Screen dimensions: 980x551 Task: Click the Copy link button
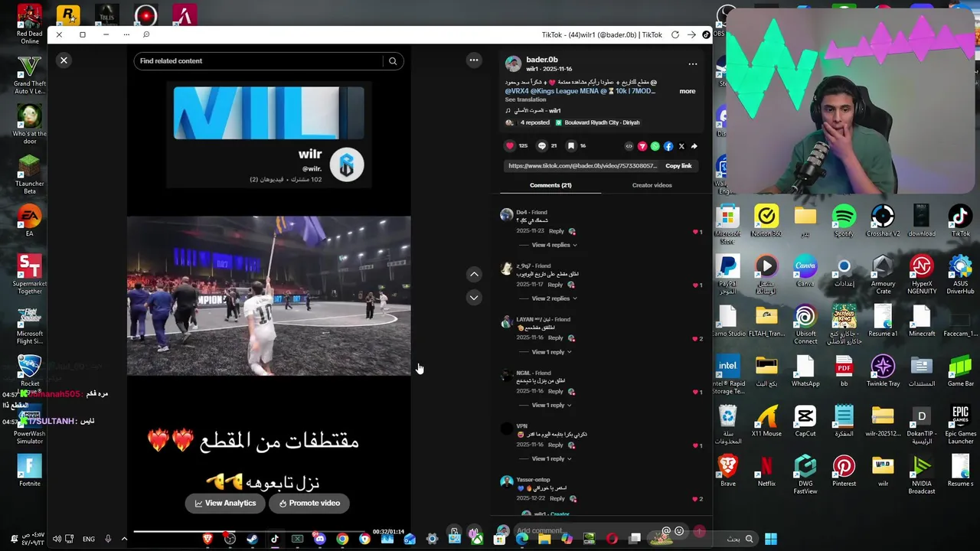tap(678, 166)
